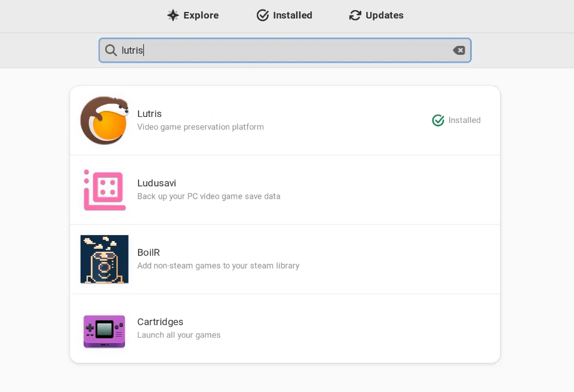This screenshot has height=392, width=574.
Task: Clear the search field text
Action: coord(459,50)
